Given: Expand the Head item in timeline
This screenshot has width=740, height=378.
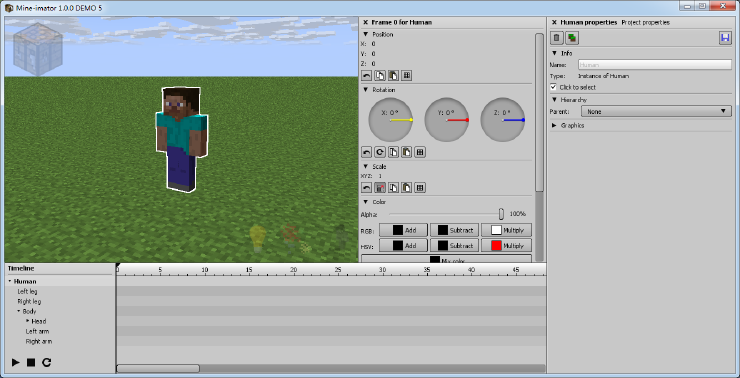Looking at the screenshot, I should 28,321.
